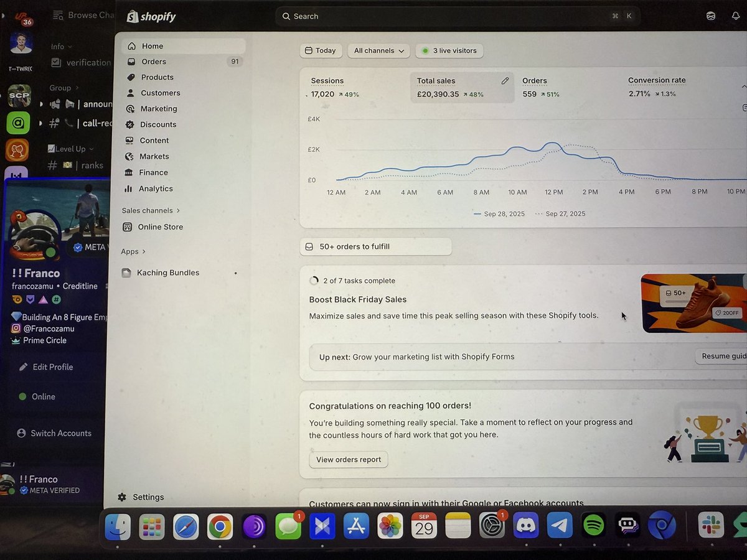Open Analytics in the sidebar
747x560 pixels.
[156, 189]
